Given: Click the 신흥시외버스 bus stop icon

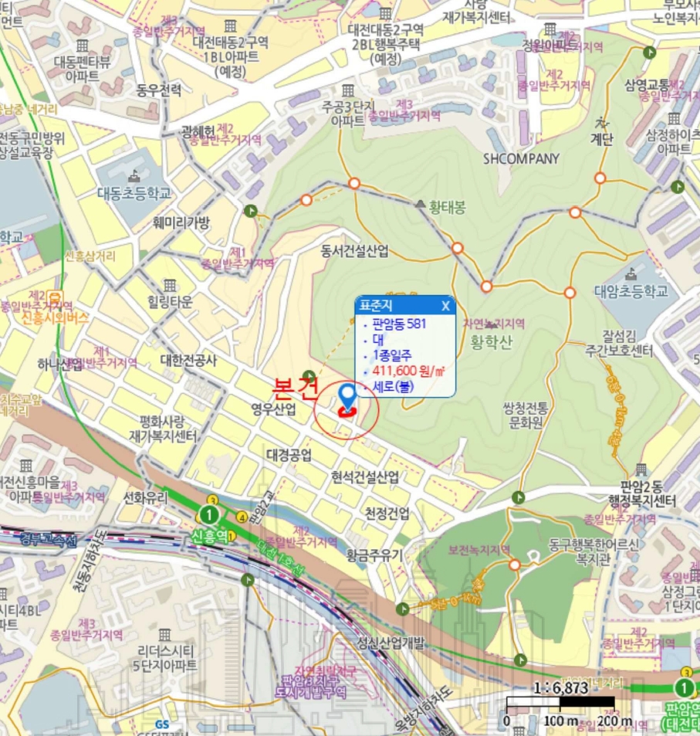Looking at the screenshot, I should click(x=56, y=298).
